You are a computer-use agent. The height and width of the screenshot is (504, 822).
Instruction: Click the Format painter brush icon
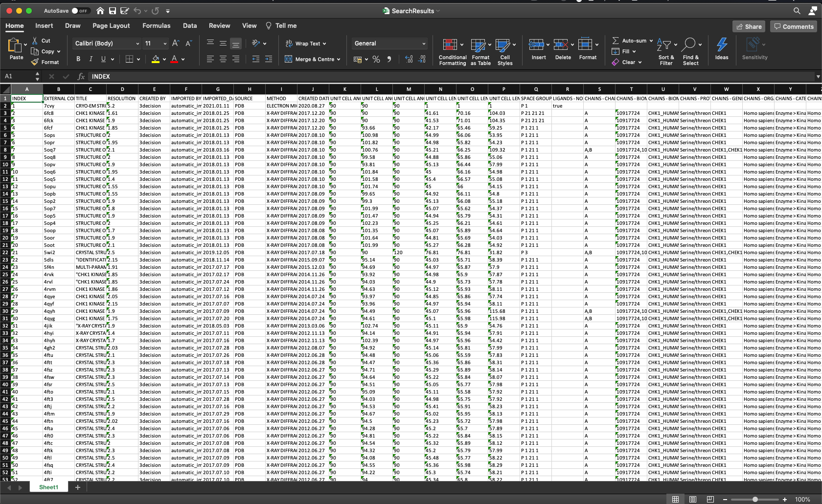(35, 62)
